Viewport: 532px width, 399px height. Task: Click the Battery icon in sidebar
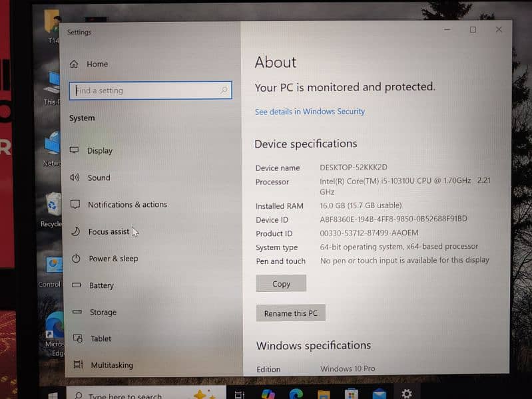coord(77,285)
